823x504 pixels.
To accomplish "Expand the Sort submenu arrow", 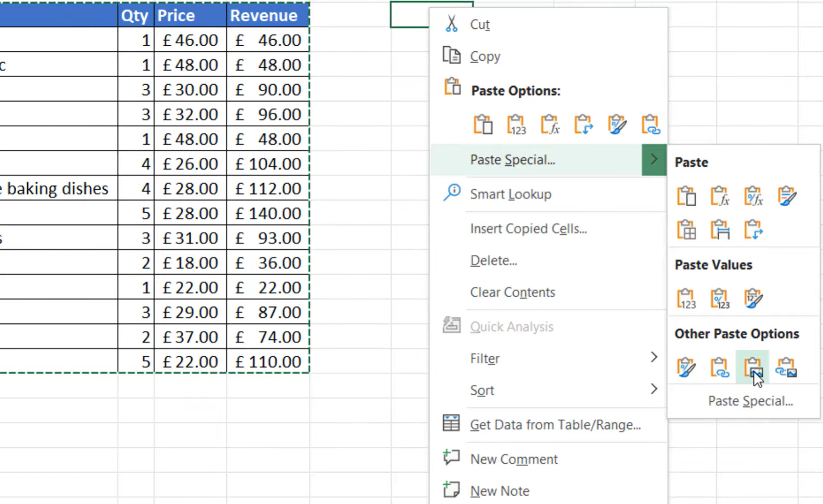I will 654,390.
